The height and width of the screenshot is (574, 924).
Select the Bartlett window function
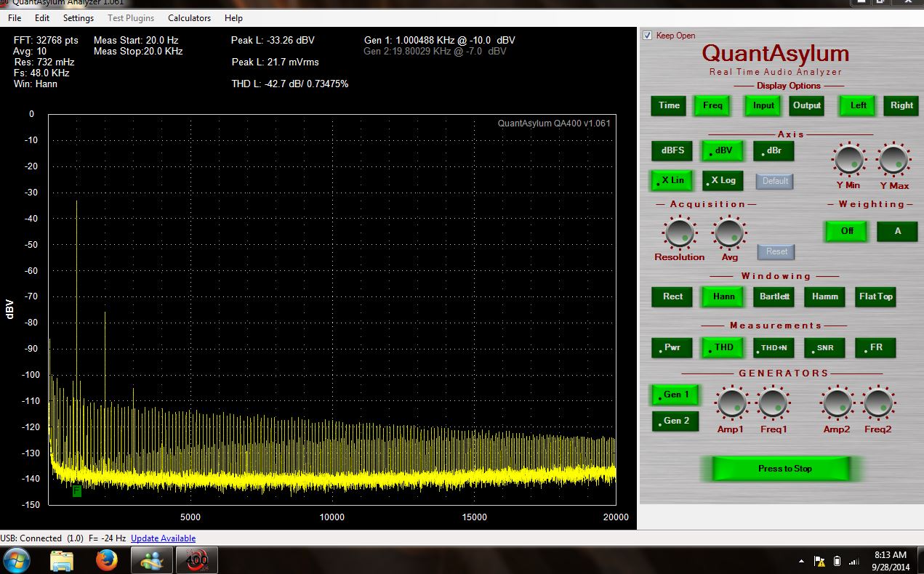[774, 296]
